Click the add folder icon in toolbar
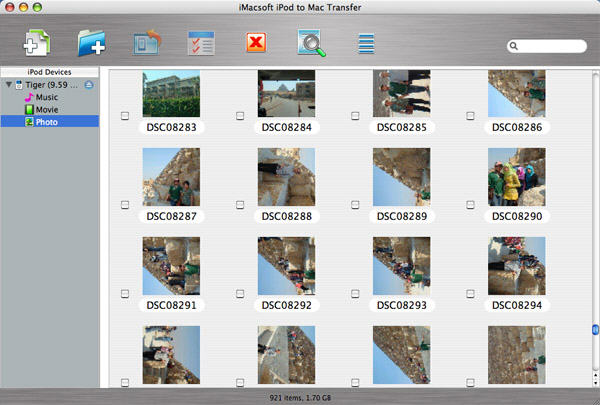The height and width of the screenshot is (405, 600). pyautogui.click(x=91, y=43)
